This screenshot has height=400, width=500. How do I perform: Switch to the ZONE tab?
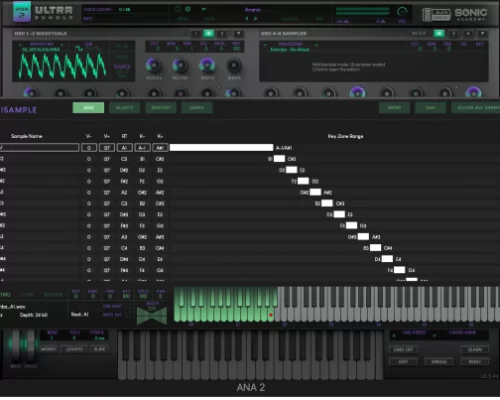point(88,108)
